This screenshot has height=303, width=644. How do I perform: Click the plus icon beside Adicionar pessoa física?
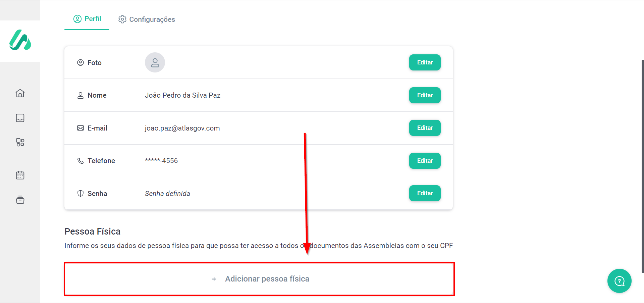click(x=214, y=279)
